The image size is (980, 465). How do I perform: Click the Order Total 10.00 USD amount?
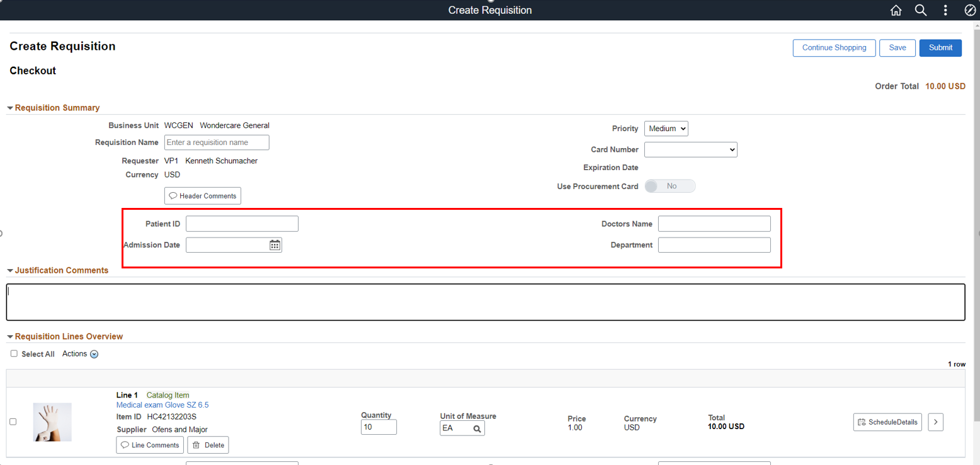945,86
